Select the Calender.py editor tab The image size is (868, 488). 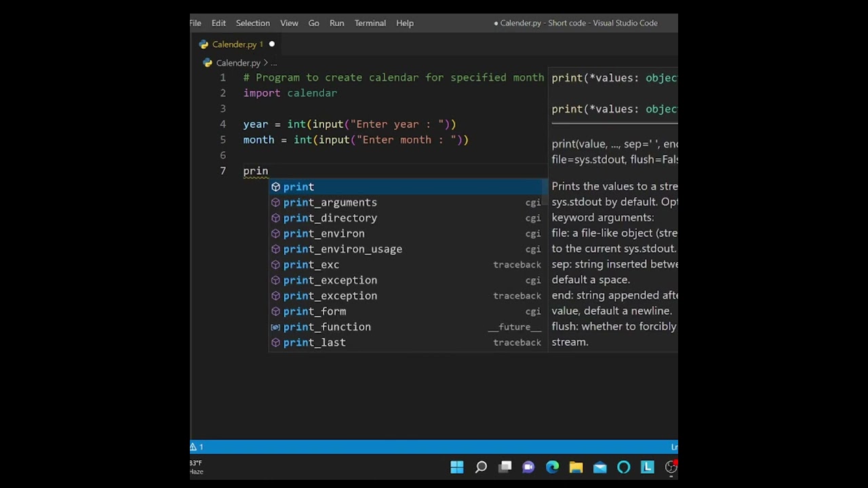coord(237,45)
